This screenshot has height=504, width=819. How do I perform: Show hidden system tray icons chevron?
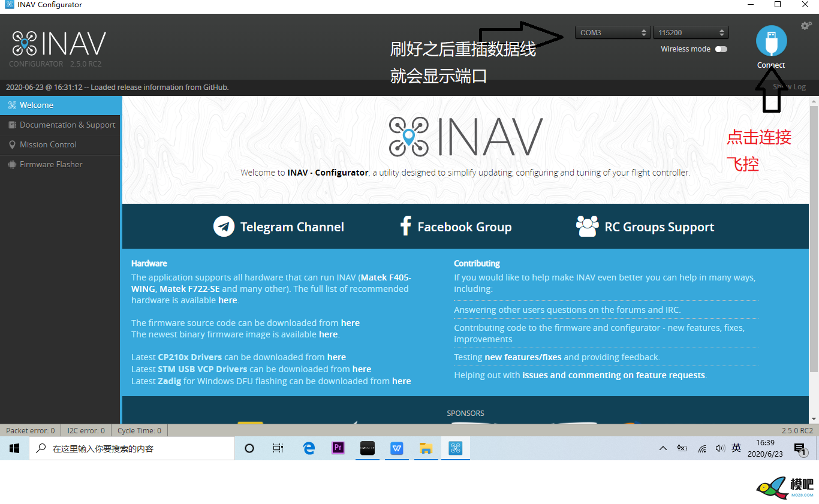[x=663, y=448]
